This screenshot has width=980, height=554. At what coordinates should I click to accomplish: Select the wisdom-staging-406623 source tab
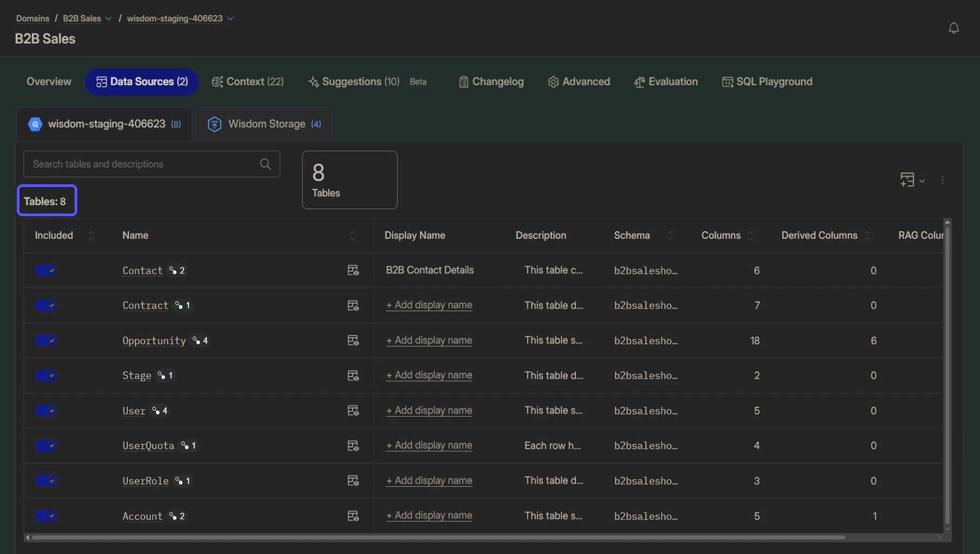[104, 124]
